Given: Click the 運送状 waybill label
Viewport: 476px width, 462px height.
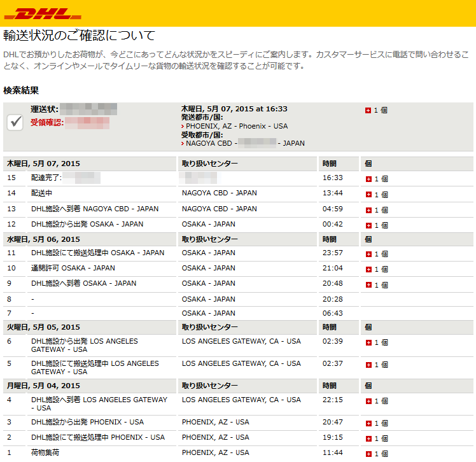Looking at the screenshot, I should tap(45, 109).
